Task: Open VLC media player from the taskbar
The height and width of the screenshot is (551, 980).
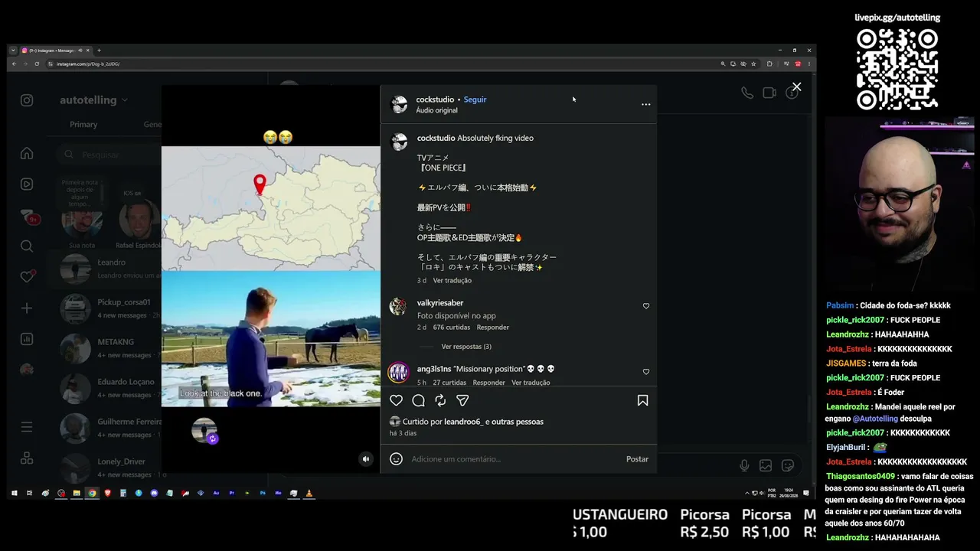Action: tap(309, 494)
